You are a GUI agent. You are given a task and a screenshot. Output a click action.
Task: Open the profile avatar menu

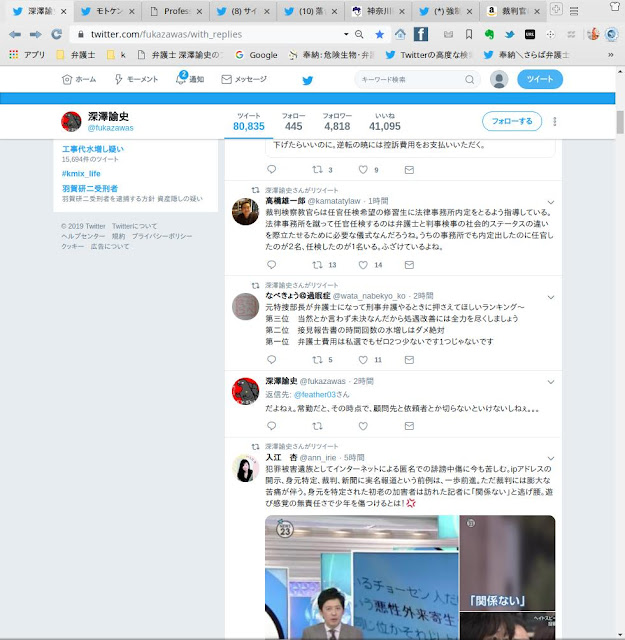pyautogui.click(x=499, y=79)
